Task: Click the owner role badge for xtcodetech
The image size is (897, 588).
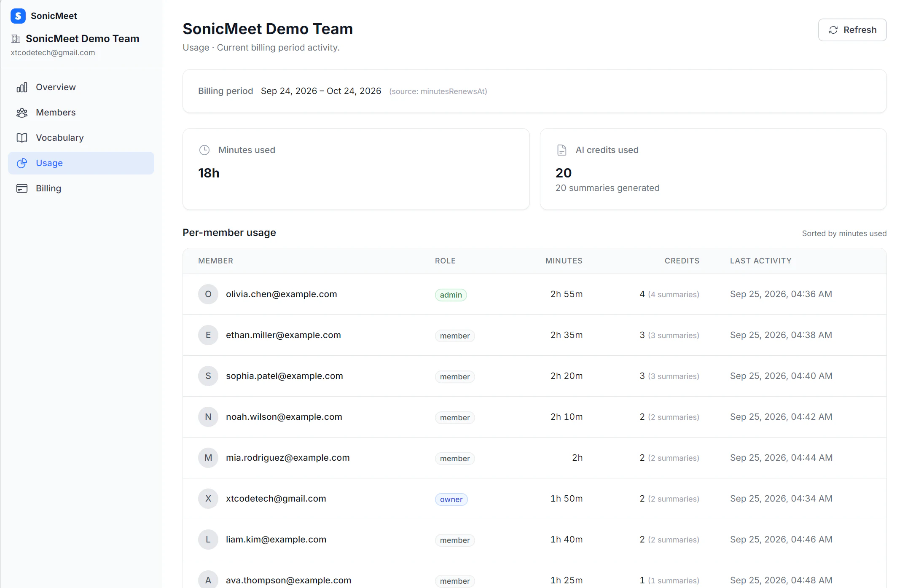Action: (x=451, y=499)
